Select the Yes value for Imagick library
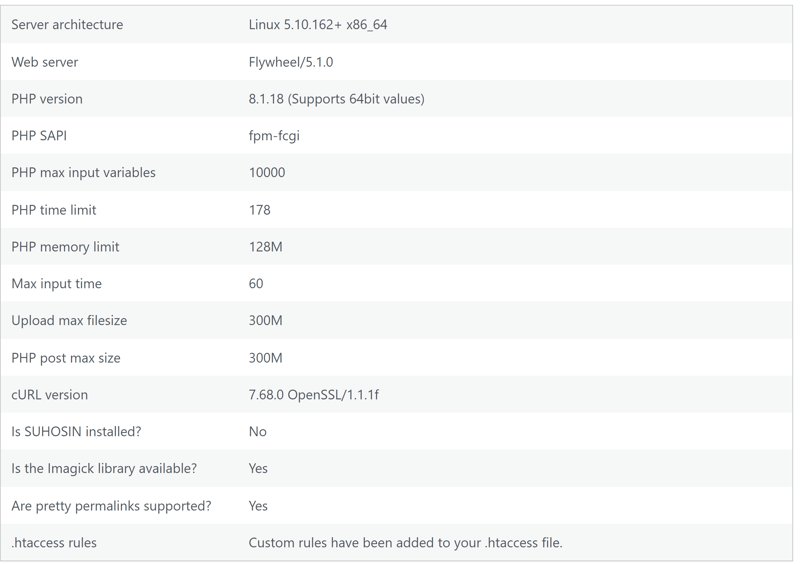800x564 pixels. (258, 468)
